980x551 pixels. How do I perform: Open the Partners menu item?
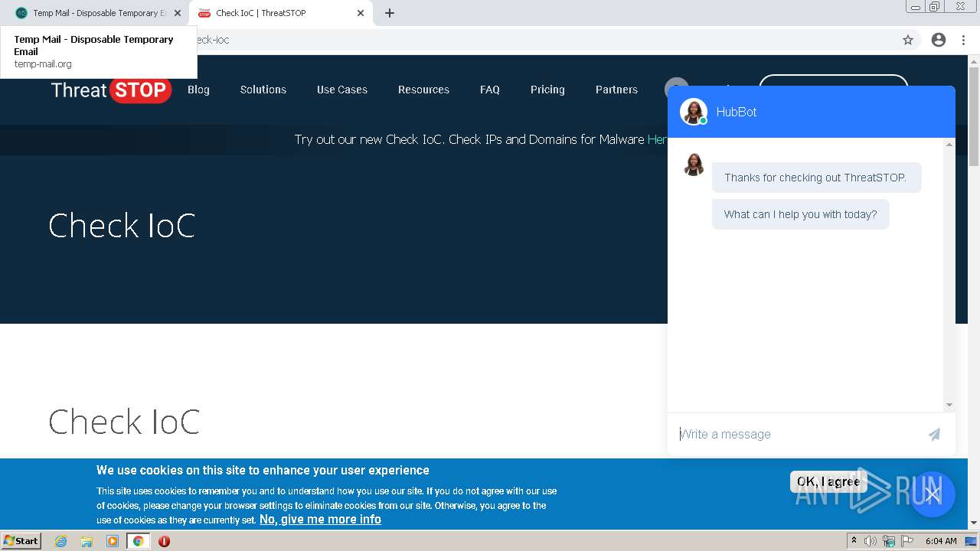pyautogui.click(x=616, y=90)
